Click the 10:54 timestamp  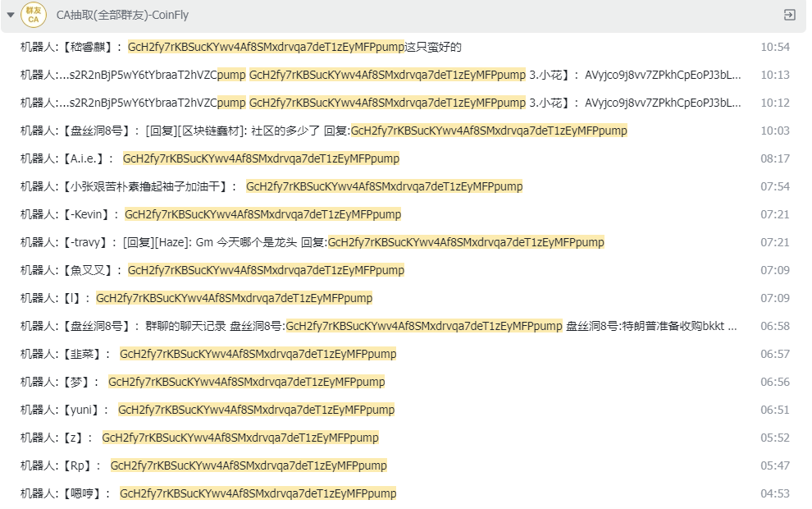pyautogui.click(x=775, y=47)
